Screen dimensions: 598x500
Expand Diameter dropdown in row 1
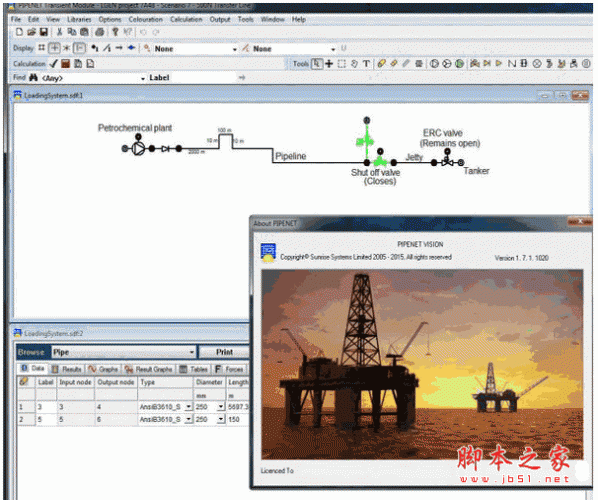point(221,407)
